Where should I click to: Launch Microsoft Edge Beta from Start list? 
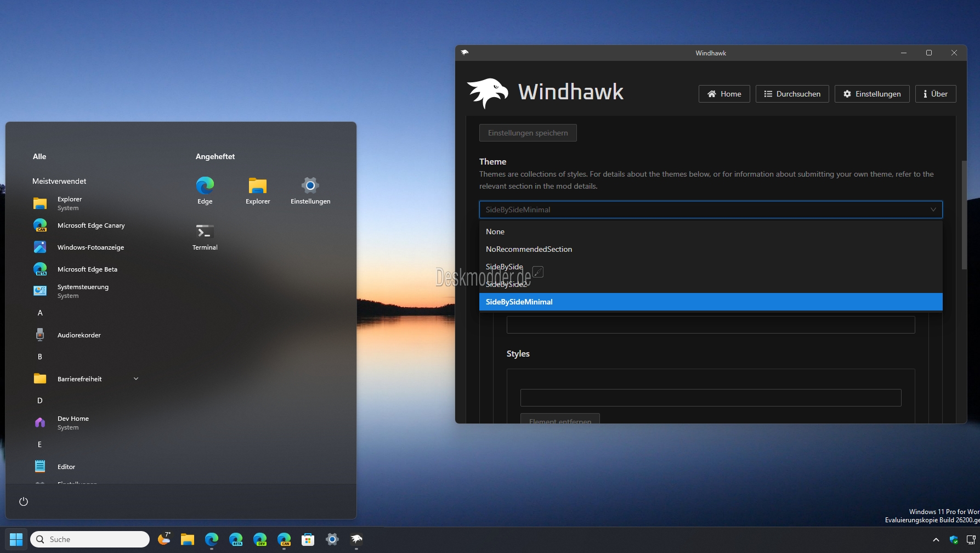click(x=85, y=269)
